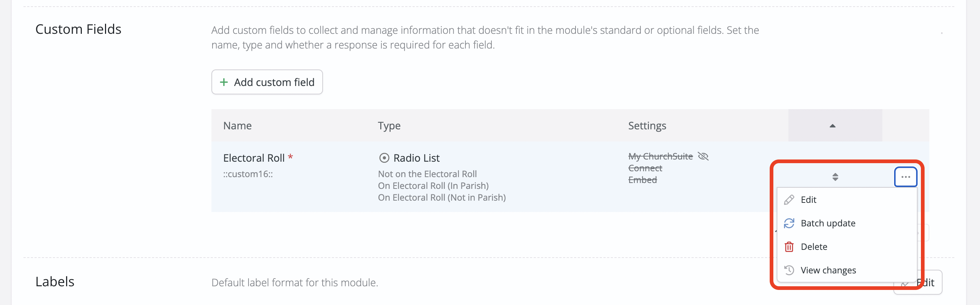Viewport: 980px width, 305px height.
Task: Click the Name column header
Action: click(237, 126)
